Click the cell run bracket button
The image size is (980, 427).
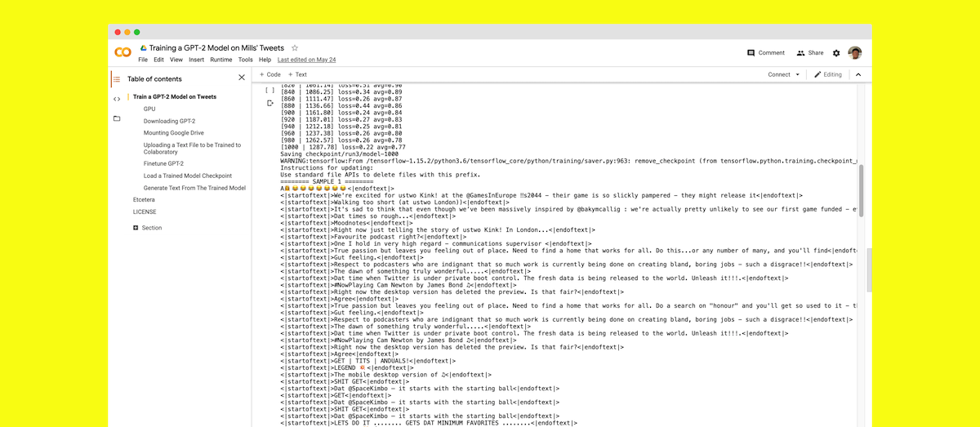[x=269, y=91]
